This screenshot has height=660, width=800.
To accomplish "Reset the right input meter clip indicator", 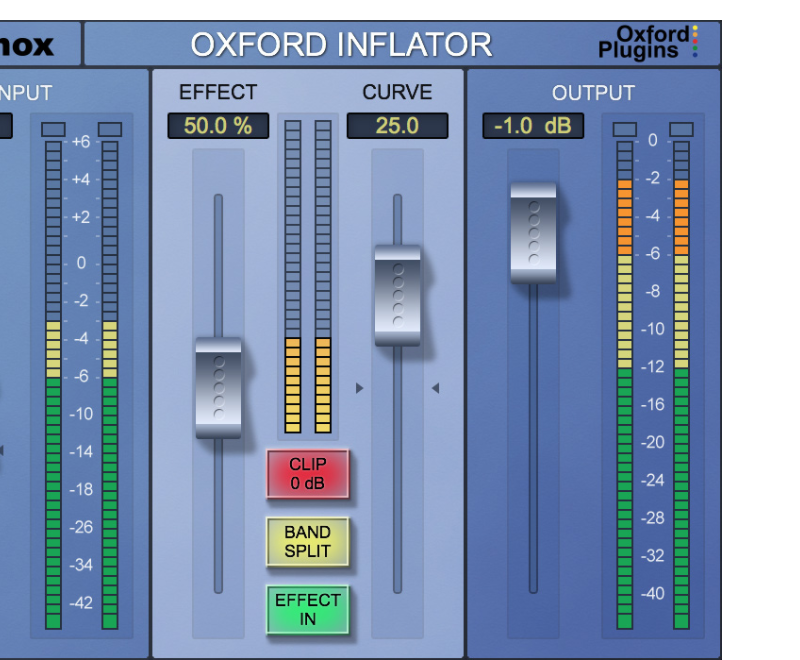I will (110, 129).
